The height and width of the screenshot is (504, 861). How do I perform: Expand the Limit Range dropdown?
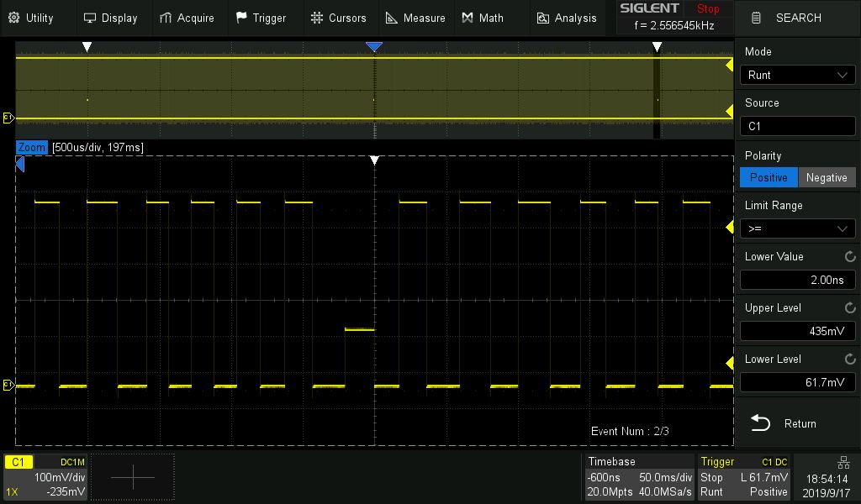[797, 228]
